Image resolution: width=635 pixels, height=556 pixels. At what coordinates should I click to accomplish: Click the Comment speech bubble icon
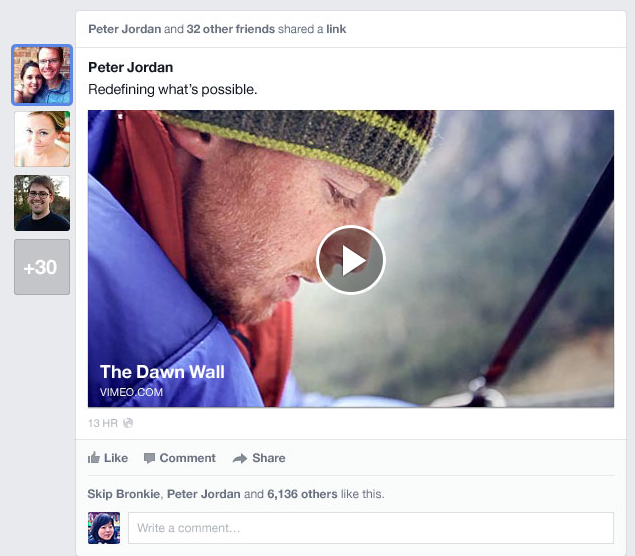[149, 458]
